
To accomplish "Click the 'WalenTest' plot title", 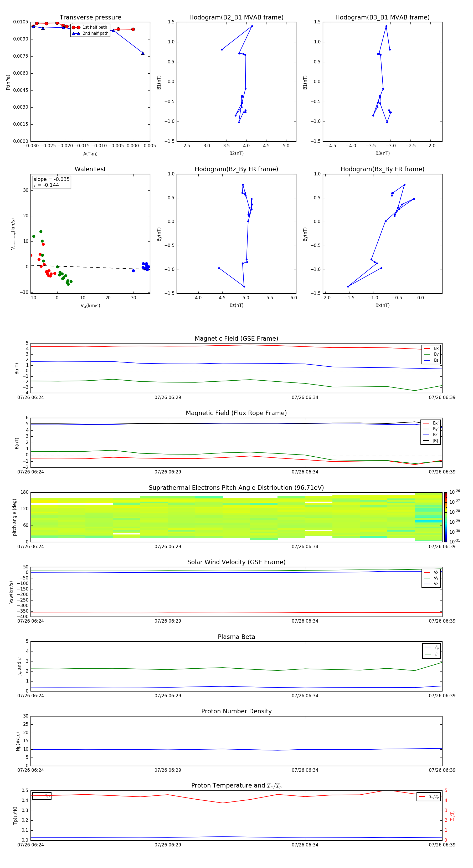I will [x=90, y=169].
